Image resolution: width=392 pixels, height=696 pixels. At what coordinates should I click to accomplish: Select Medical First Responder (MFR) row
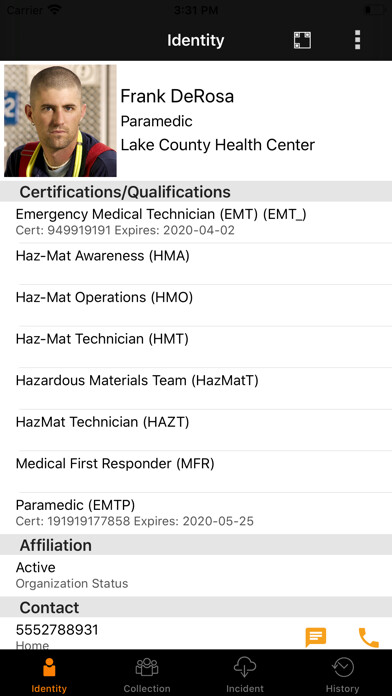click(196, 472)
